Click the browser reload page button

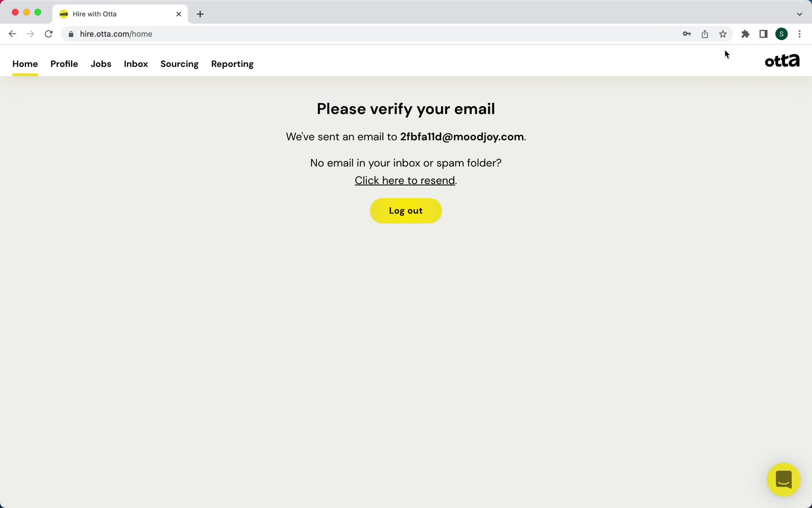[x=49, y=34]
